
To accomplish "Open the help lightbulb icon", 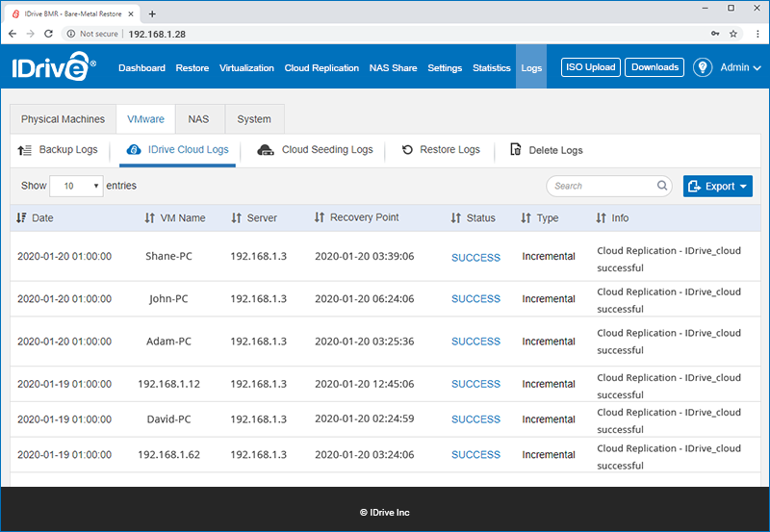I will (x=703, y=67).
